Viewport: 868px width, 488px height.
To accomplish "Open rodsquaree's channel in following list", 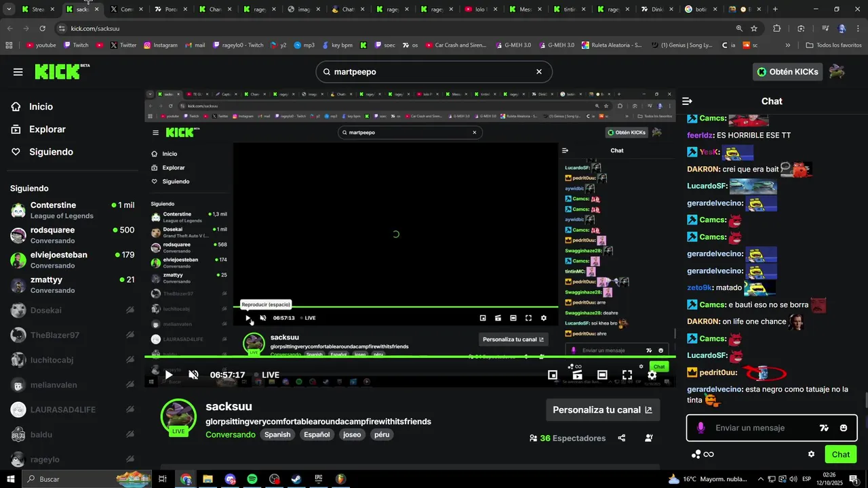I will [x=72, y=235].
